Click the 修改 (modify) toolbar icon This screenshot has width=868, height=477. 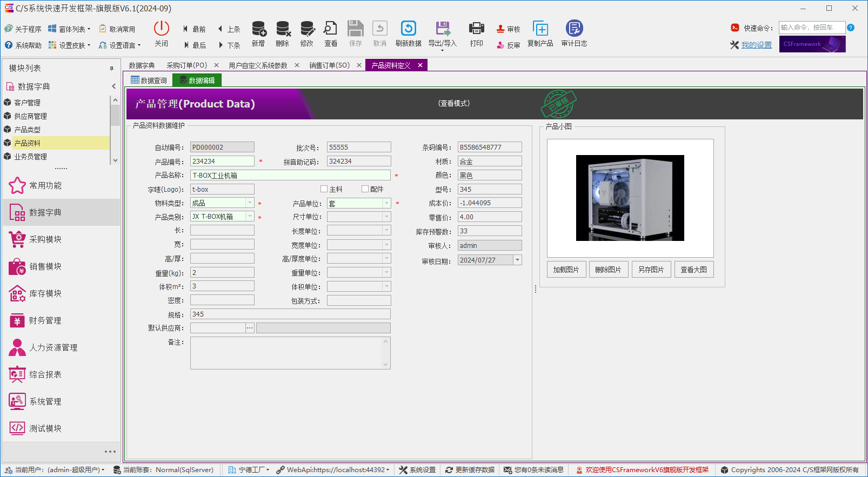pos(307,29)
